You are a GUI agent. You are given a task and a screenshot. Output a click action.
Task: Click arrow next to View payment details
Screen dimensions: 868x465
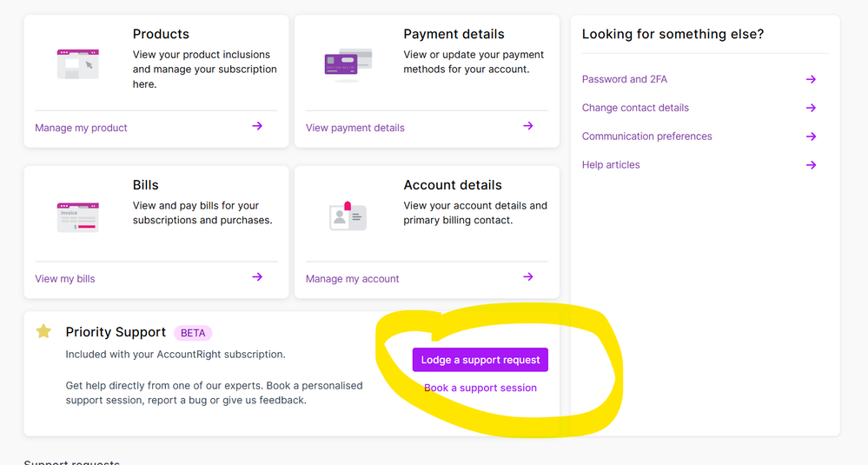(x=528, y=126)
